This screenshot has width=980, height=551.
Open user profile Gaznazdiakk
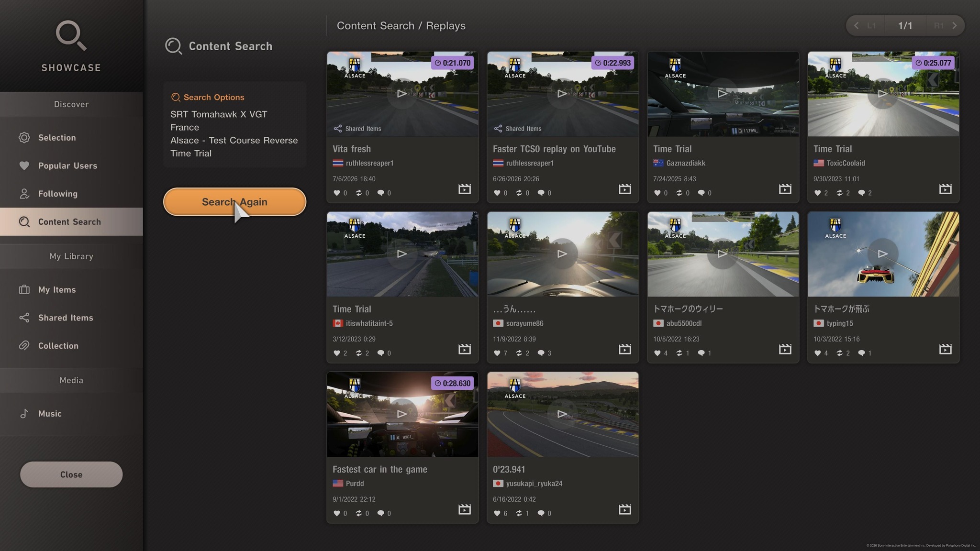point(679,163)
